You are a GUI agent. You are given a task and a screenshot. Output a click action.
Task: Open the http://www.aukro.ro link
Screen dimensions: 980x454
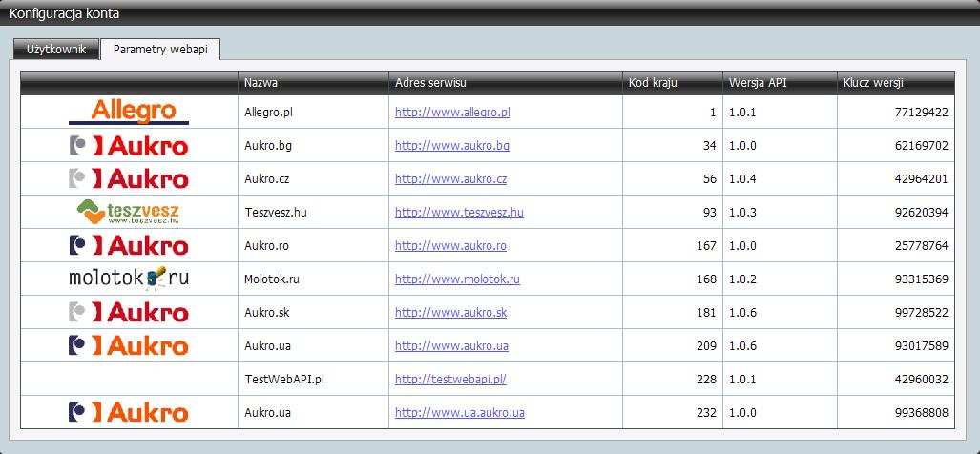pos(450,245)
